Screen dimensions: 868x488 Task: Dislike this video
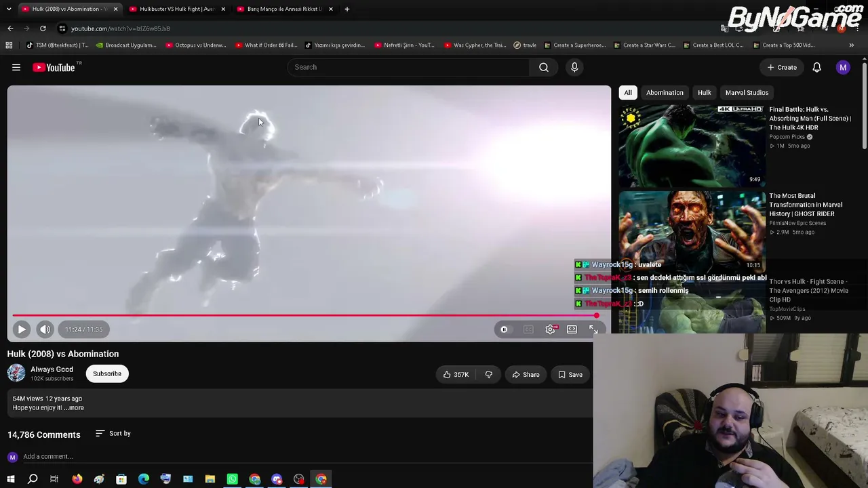489,375
